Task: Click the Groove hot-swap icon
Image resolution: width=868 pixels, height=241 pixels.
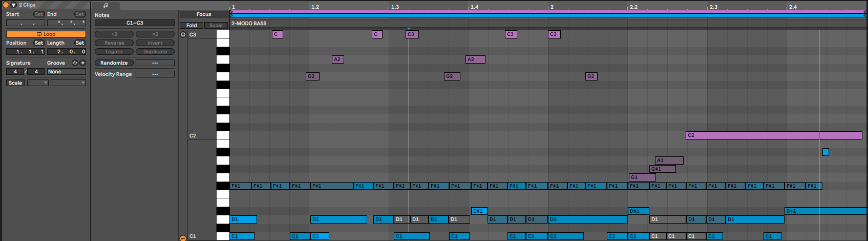Action: coord(75,63)
